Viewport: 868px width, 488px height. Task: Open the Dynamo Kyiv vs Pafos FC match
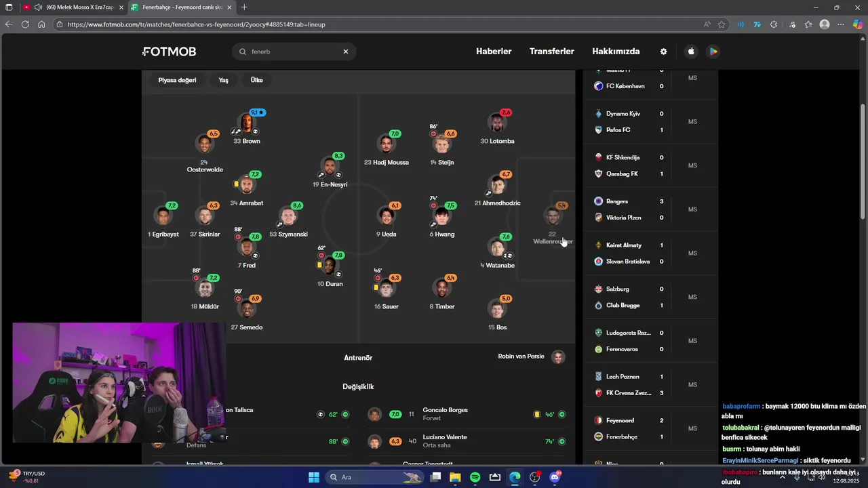650,122
